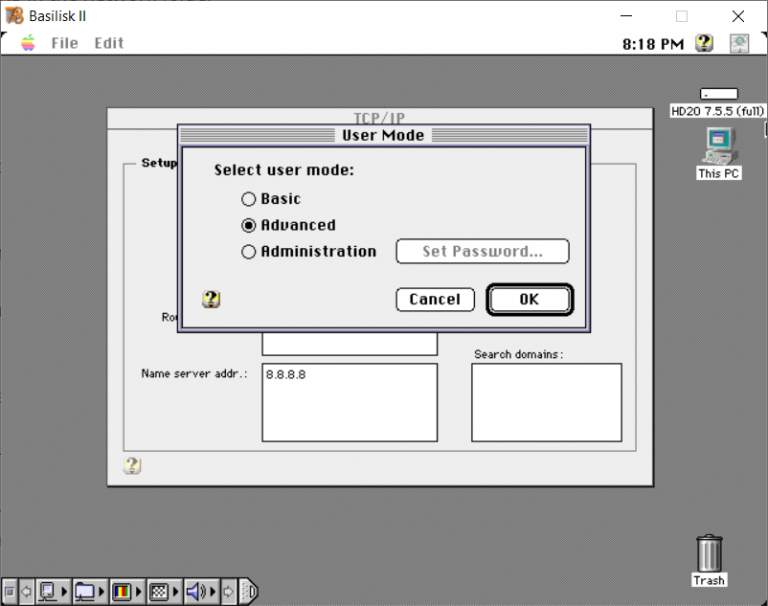Open the sound volume strip module
Screen dimensions: 768x606
[201, 592]
